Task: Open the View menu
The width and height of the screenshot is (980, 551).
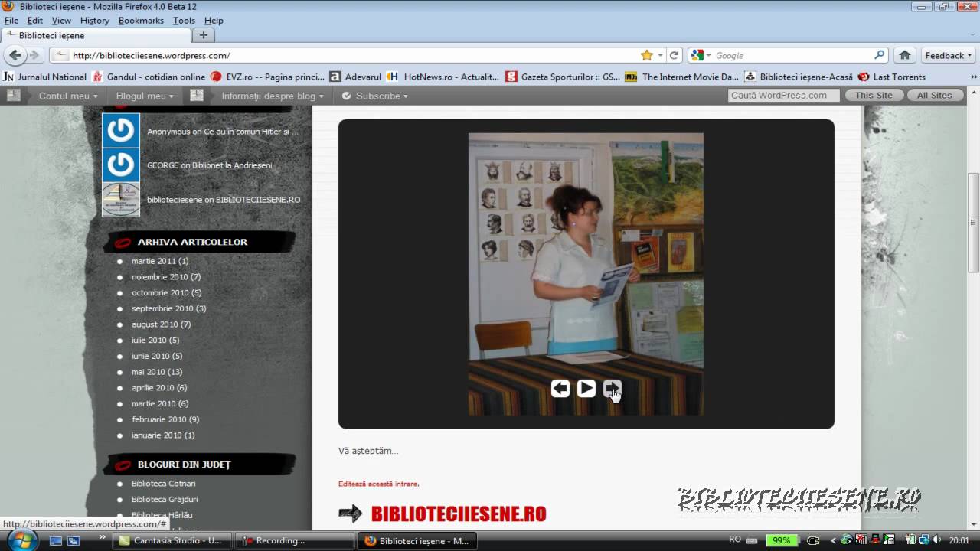Action: pyautogui.click(x=61, y=21)
